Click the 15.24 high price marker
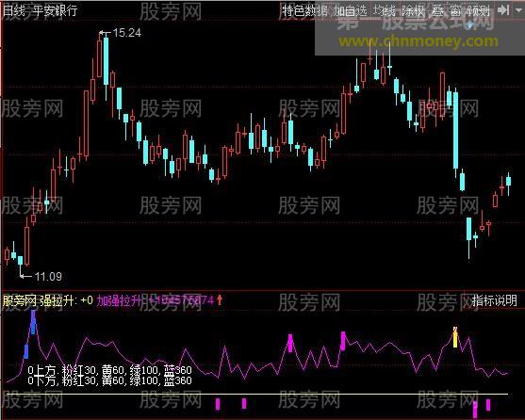The width and height of the screenshot is (525, 420). [x=127, y=33]
